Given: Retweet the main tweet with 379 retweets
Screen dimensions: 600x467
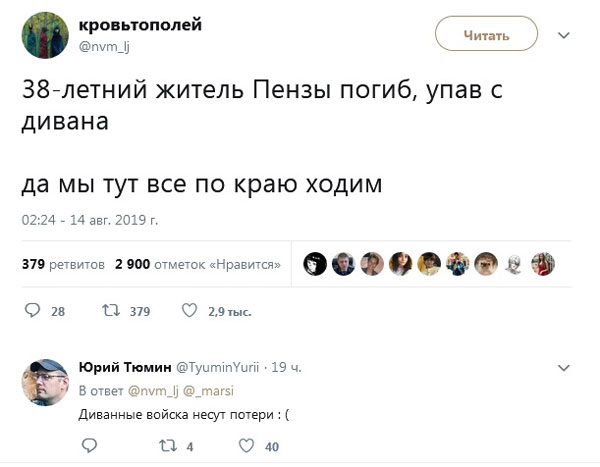Looking at the screenshot, I should pos(110,311).
